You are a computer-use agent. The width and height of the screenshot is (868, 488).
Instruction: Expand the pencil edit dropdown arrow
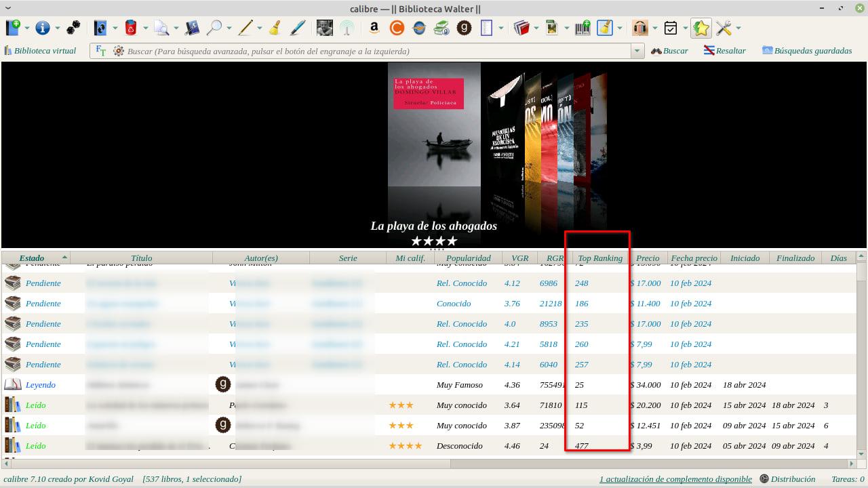(x=260, y=28)
